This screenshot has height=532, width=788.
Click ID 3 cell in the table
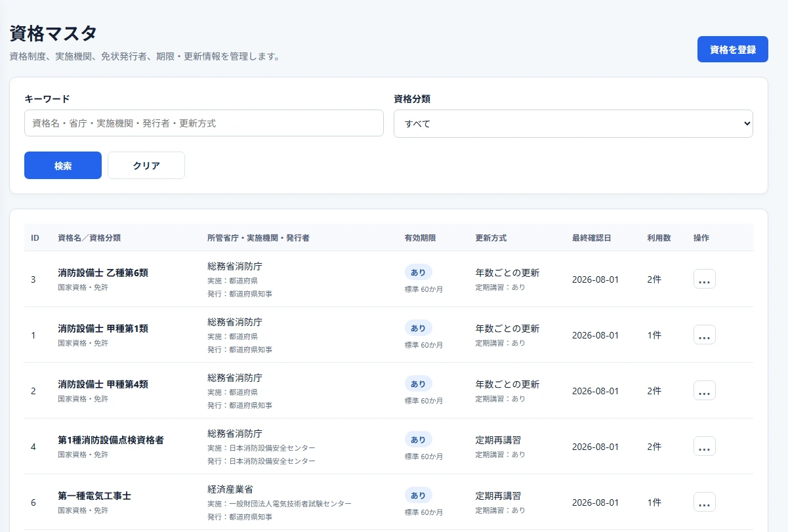tap(33, 279)
